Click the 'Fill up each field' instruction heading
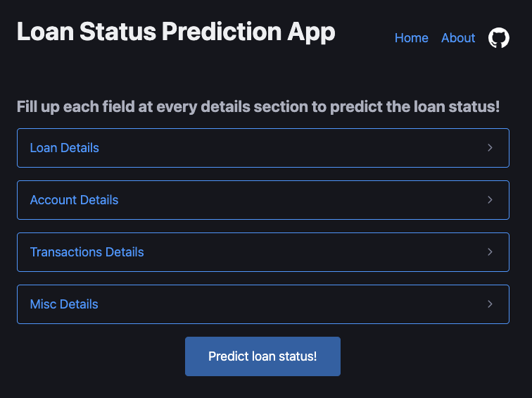The width and height of the screenshot is (532, 398). [x=258, y=107]
